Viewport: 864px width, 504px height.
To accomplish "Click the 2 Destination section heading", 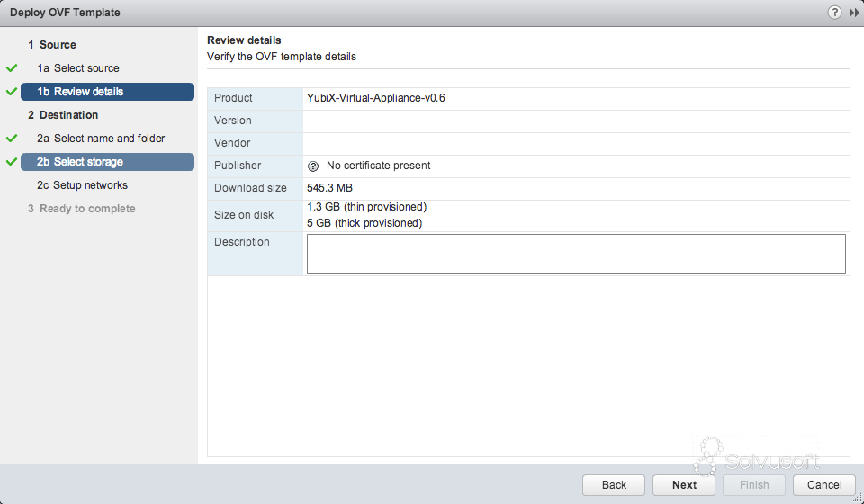I will [x=63, y=115].
